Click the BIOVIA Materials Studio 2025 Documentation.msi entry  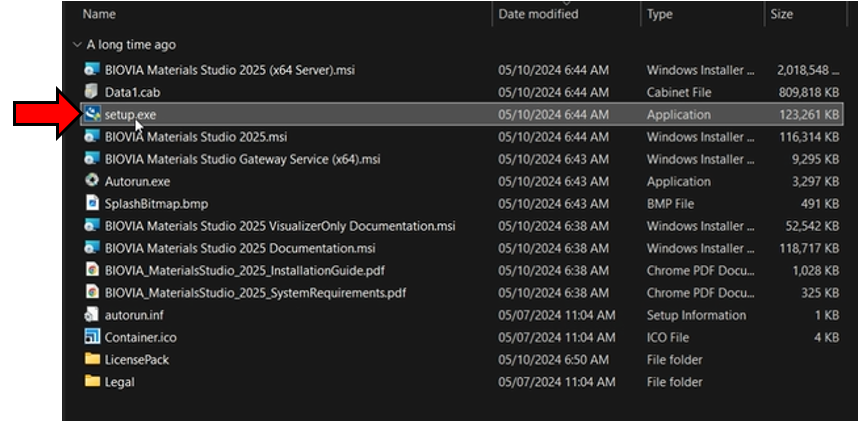[240, 248]
